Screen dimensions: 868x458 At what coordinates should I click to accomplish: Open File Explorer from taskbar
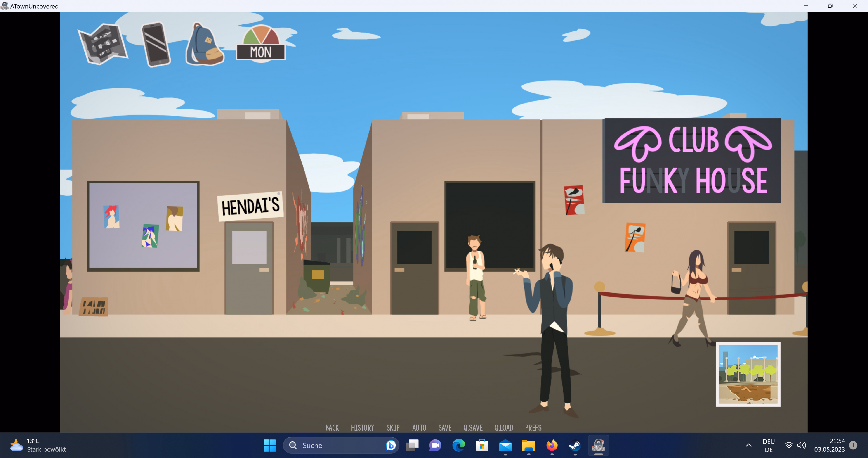[x=529, y=446]
